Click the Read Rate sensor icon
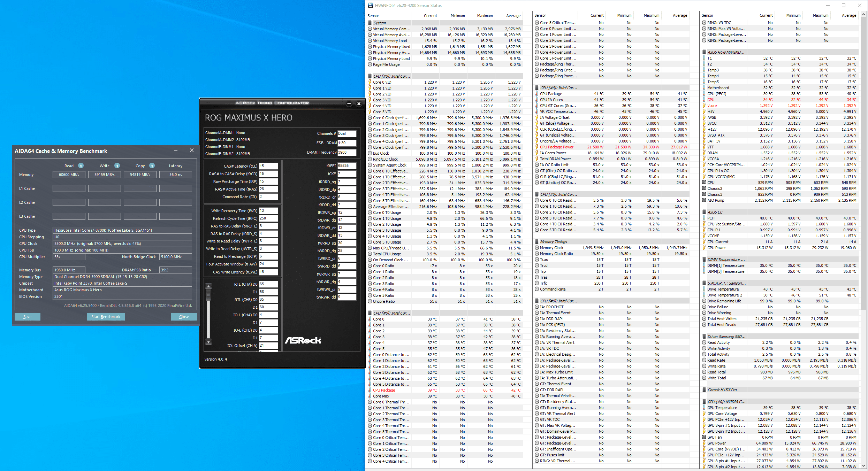The width and height of the screenshot is (868, 471). click(x=704, y=360)
